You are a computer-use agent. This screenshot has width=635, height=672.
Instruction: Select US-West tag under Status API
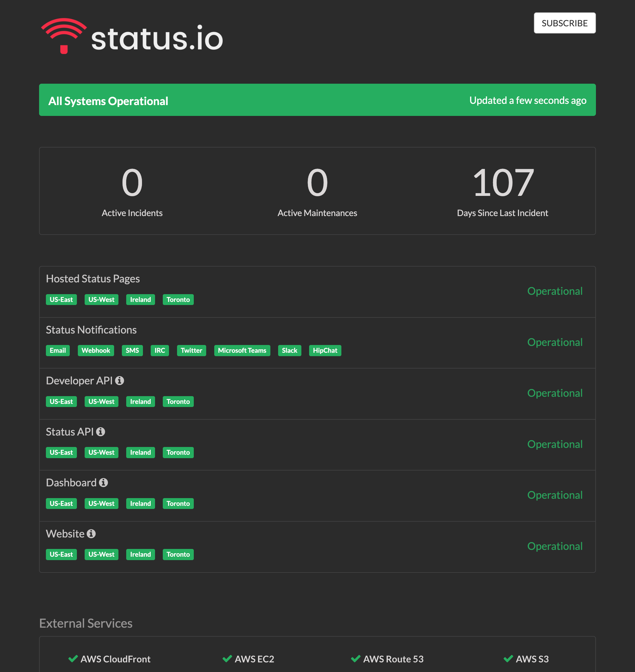pos(102,453)
